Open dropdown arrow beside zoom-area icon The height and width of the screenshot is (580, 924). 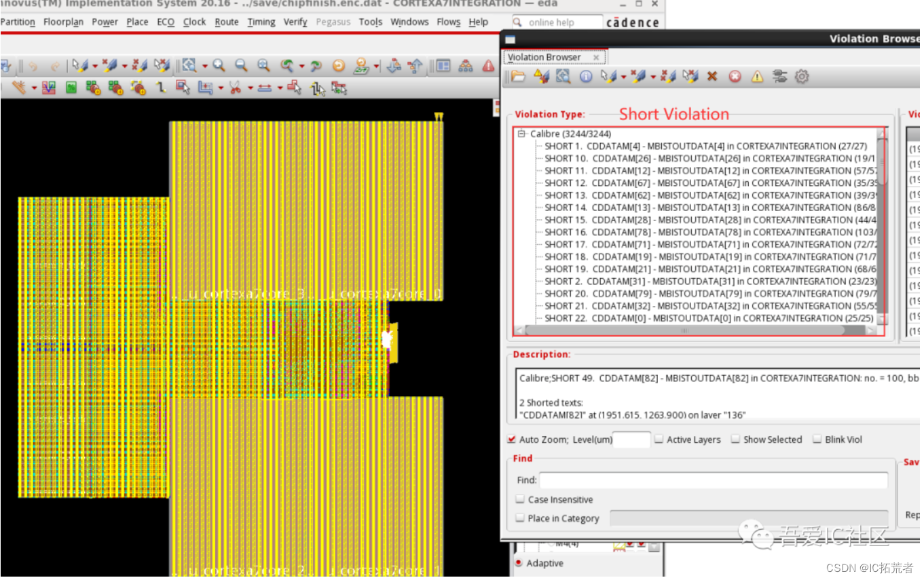tap(205, 66)
